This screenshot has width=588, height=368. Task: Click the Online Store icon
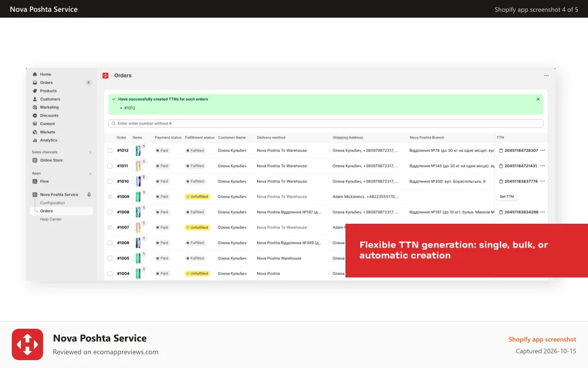35,160
